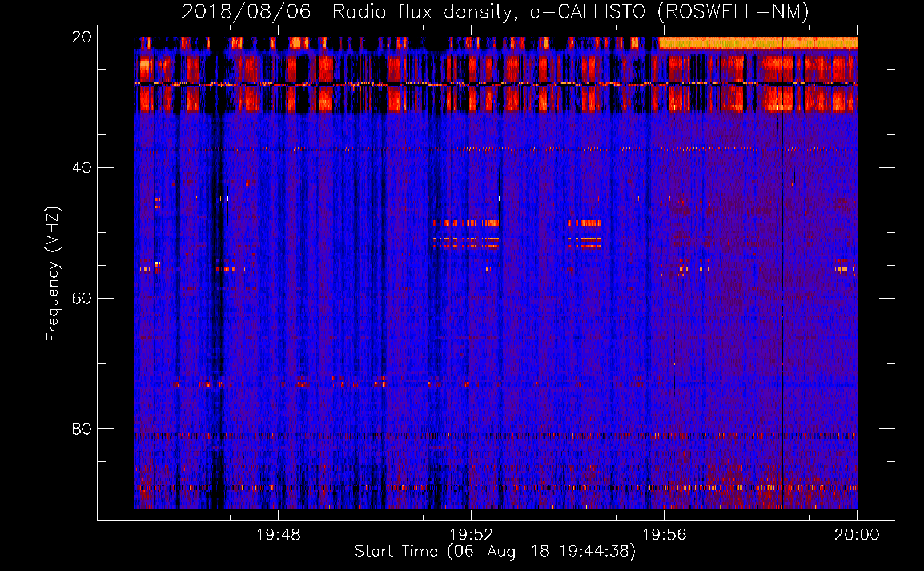Viewport: 924px width, 571px height.
Task: Click the frequency tick label '80'
Action: pos(82,429)
